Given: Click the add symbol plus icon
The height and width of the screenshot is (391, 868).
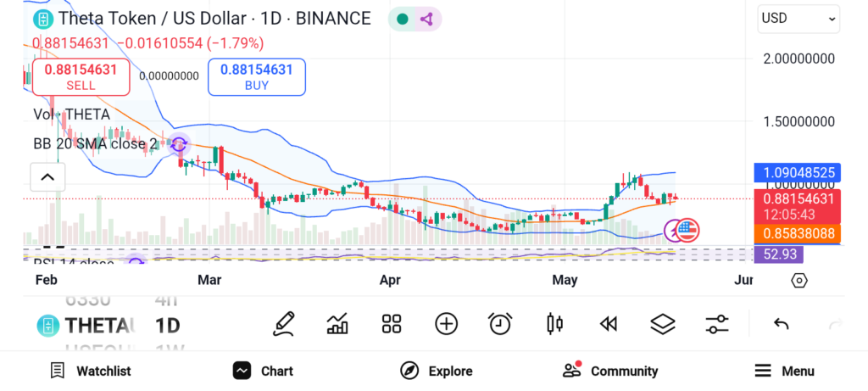Looking at the screenshot, I should [446, 323].
